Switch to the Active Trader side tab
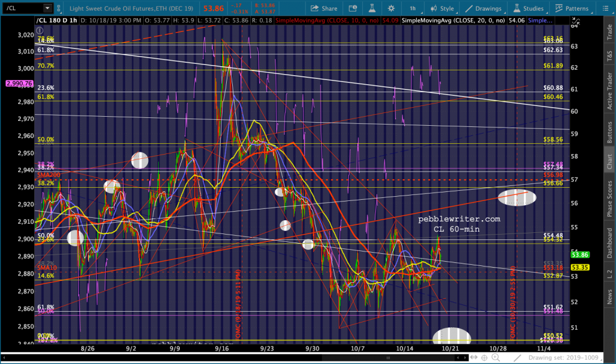 click(609, 91)
